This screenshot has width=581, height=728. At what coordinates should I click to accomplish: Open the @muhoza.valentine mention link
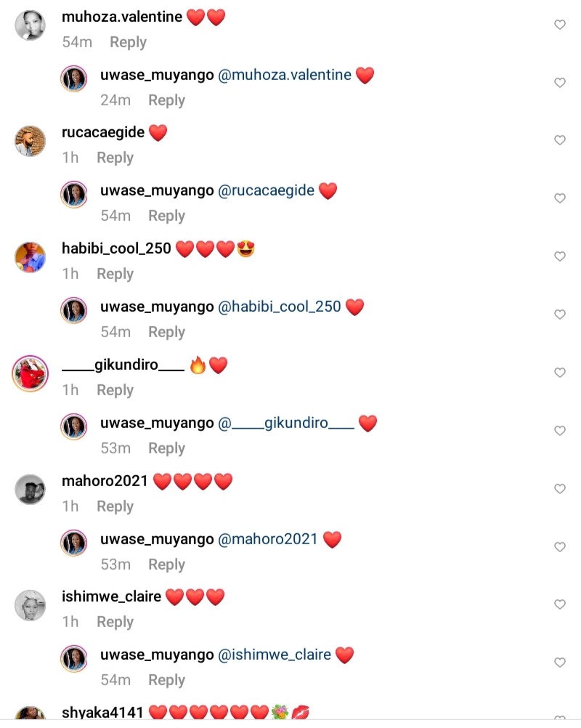click(x=285, y=75)
